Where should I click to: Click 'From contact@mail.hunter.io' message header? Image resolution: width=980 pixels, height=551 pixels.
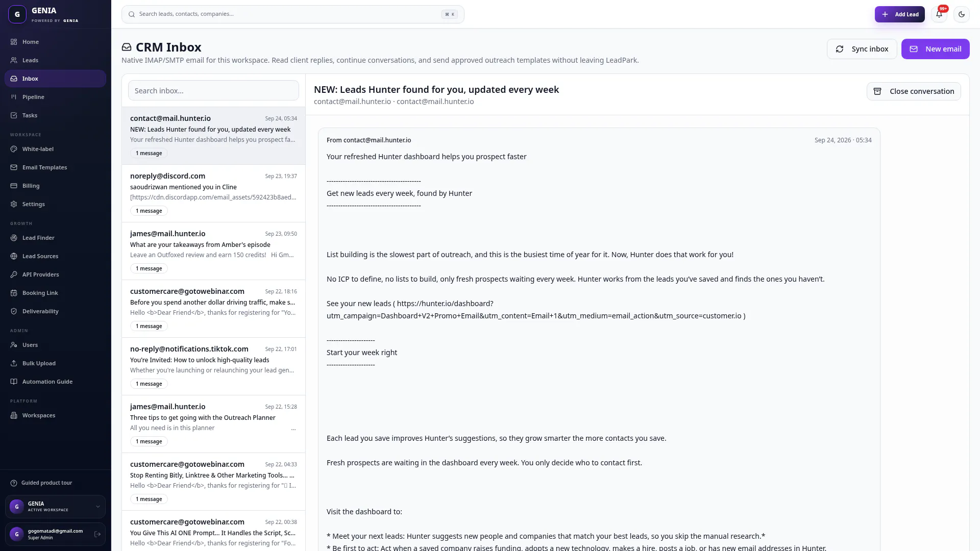coord(369,140)
